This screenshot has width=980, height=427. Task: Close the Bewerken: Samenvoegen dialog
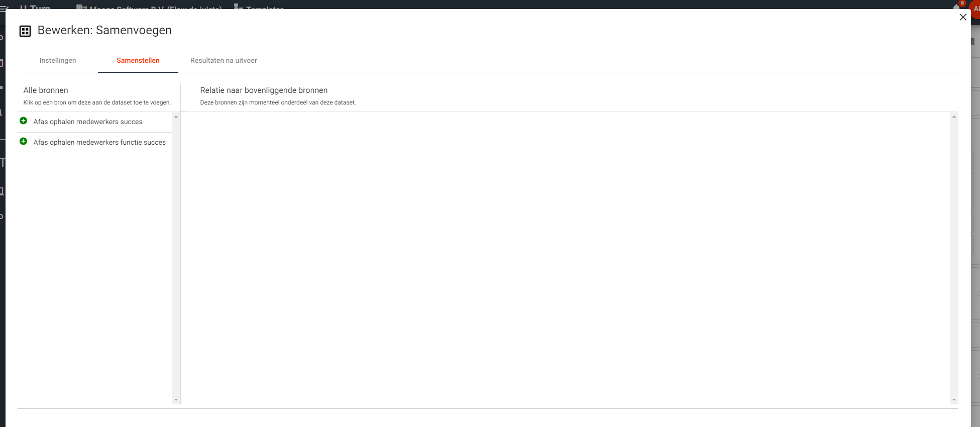[x=962, y=17]
